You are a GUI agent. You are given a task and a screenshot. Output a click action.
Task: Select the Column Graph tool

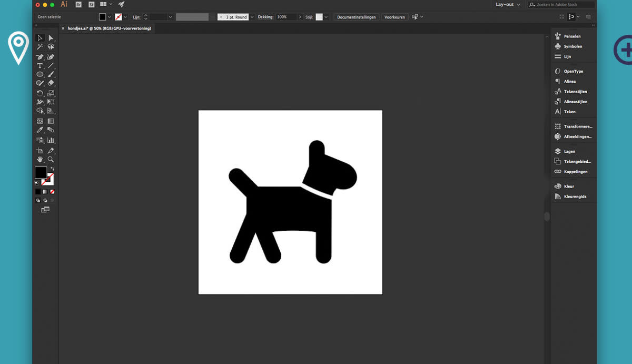(x=51, y=140)
